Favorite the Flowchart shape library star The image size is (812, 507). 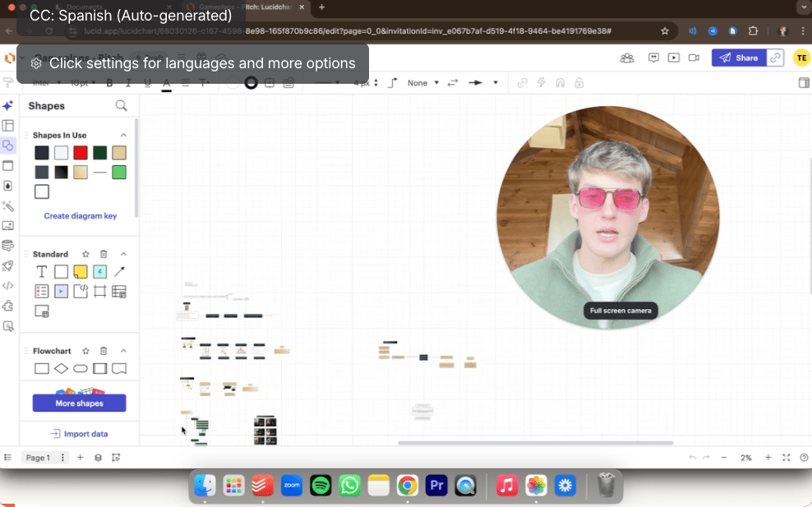85,351
